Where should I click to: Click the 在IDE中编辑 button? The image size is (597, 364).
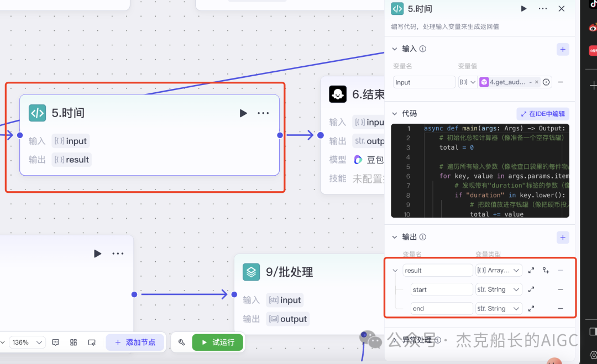click(x=543, y=114)
